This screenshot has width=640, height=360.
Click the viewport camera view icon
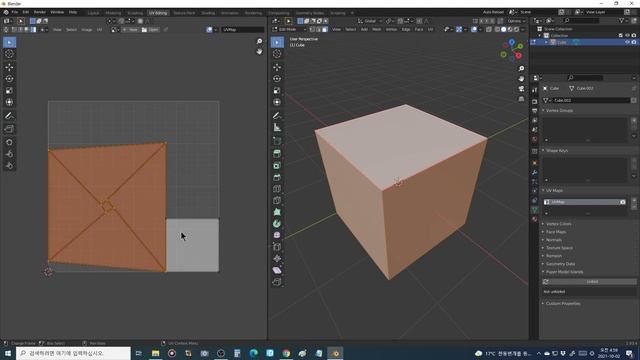click(521, 89)
